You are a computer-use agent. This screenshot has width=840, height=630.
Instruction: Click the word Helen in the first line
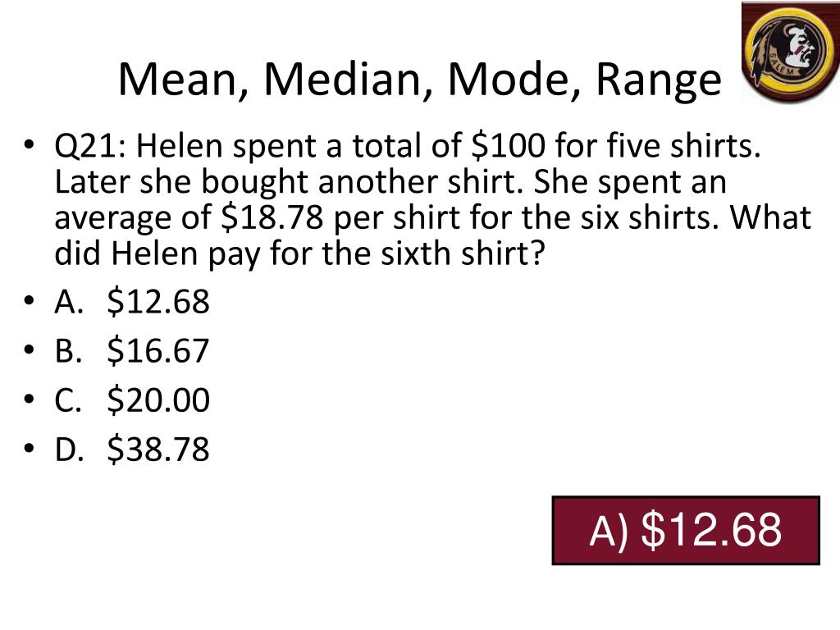tap(179, 146)
